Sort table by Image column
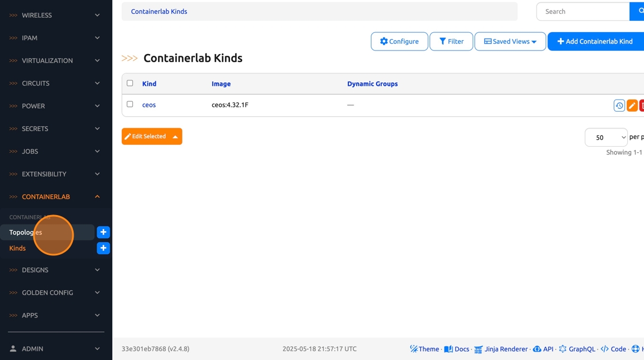 [x=221, y=83]
